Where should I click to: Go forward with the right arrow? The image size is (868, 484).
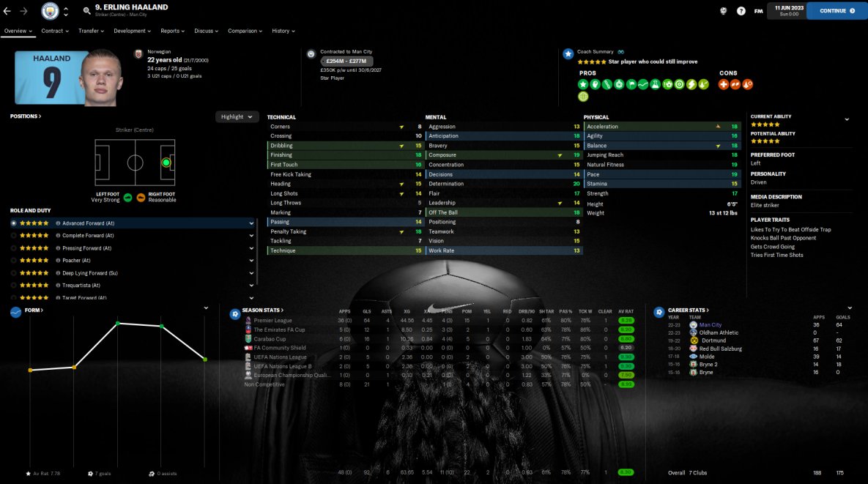point(23,11)
